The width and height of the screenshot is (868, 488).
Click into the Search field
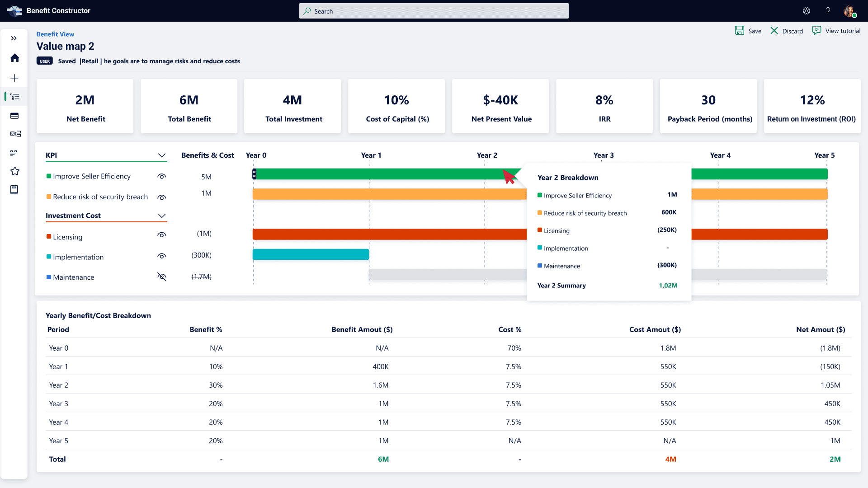coord(434,11)
